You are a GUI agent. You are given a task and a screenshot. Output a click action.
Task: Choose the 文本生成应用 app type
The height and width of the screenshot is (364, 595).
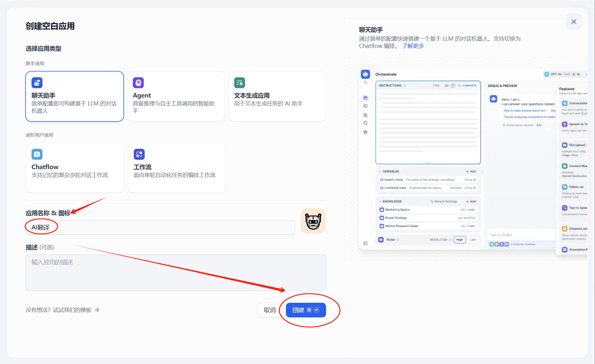coord(277,96)
